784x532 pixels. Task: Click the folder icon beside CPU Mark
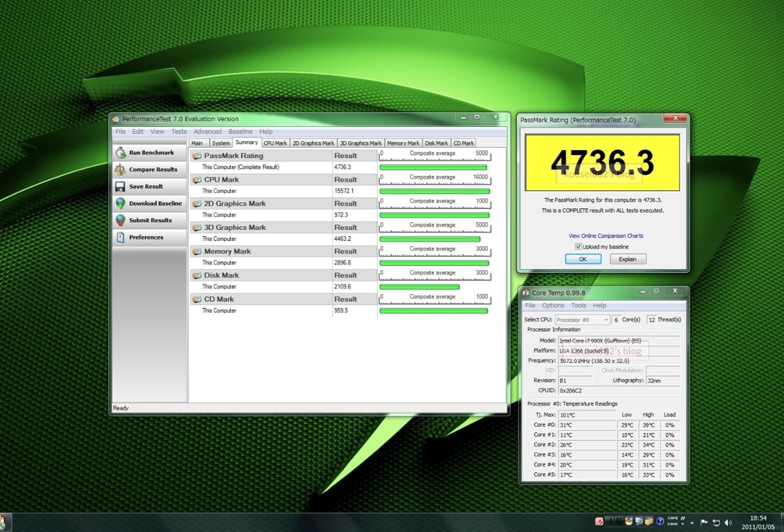click(x=197, y=180)
